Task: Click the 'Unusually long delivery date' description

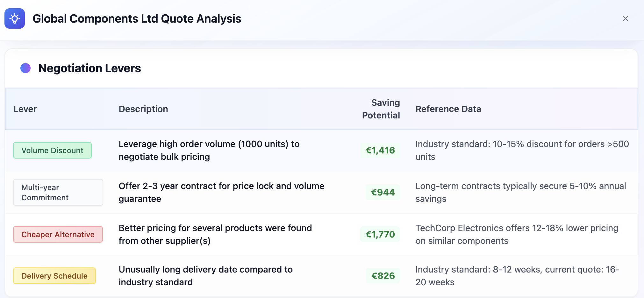Action: (x=206, y=276)
